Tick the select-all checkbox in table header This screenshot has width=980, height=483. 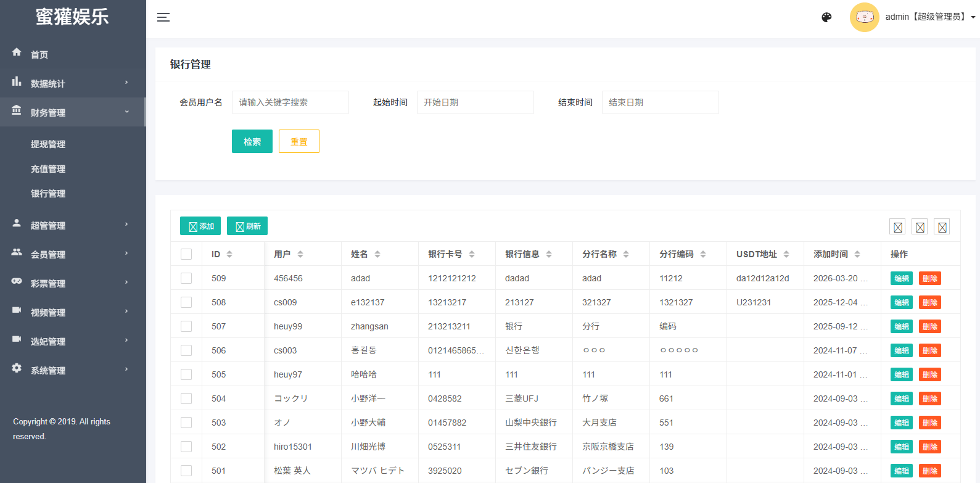click(x=186, y=254)
